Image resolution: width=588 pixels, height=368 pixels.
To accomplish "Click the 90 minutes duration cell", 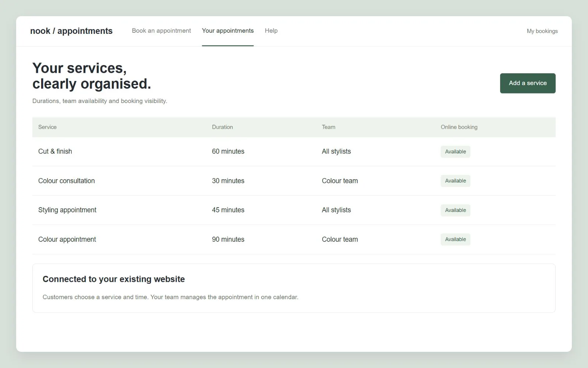I will tap(228, 239).
